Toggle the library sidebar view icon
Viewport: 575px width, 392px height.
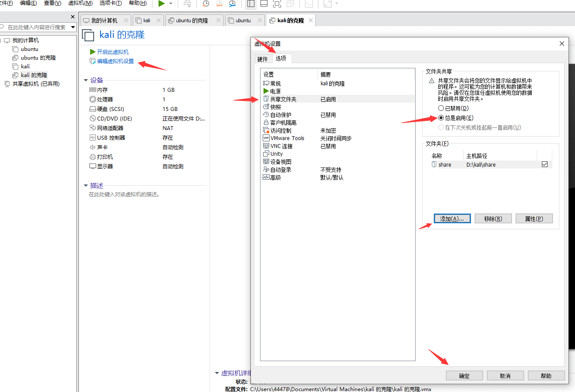251,3
